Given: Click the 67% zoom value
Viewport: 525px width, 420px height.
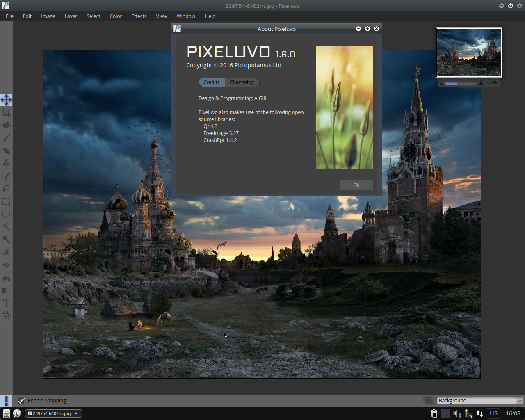Looking at the screenshot, I should tap(492, 83).
